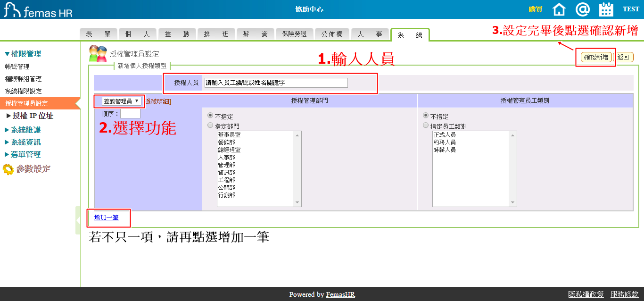Click the department list scrollbar down arrow

[297, 202]
